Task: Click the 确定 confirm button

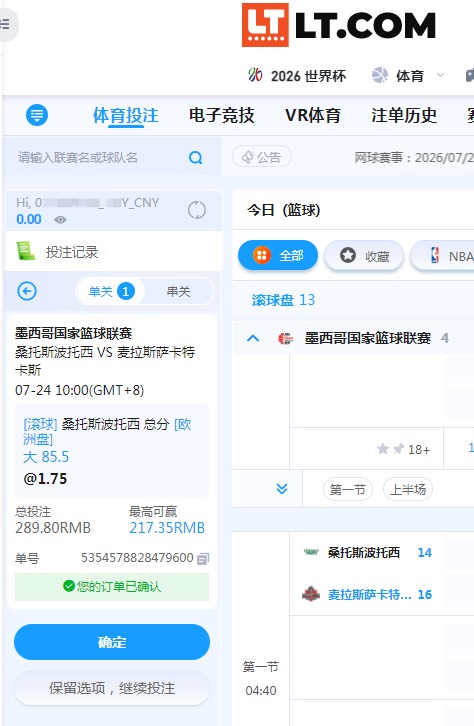Action: point(112,642)
